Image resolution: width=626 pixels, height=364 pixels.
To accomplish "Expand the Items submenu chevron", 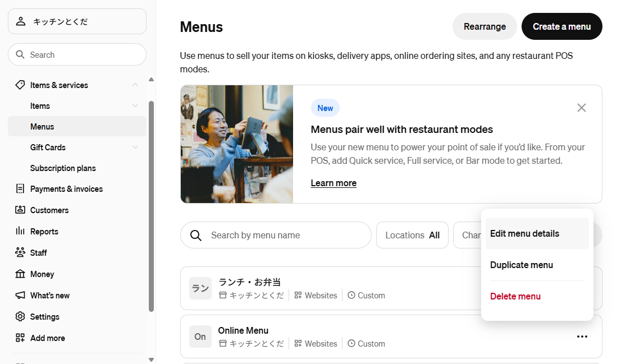I will click(135, 105).
